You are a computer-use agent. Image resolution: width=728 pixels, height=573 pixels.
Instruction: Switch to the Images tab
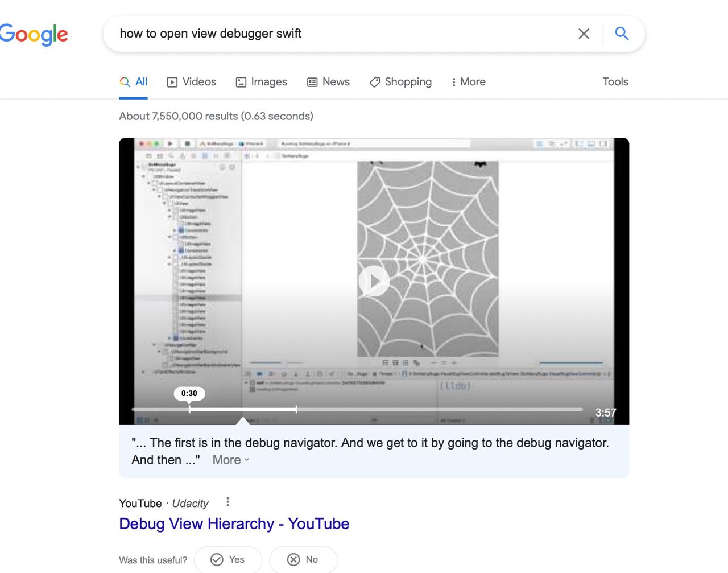261,82
